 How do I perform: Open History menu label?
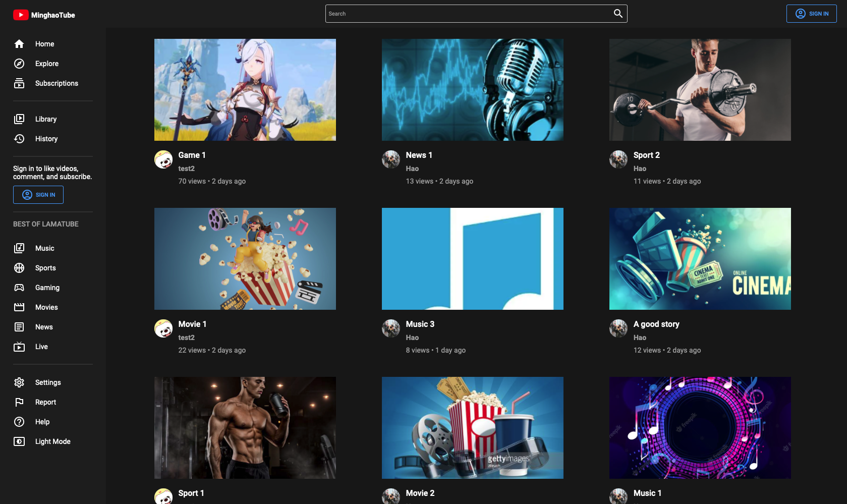click(46, 139)
